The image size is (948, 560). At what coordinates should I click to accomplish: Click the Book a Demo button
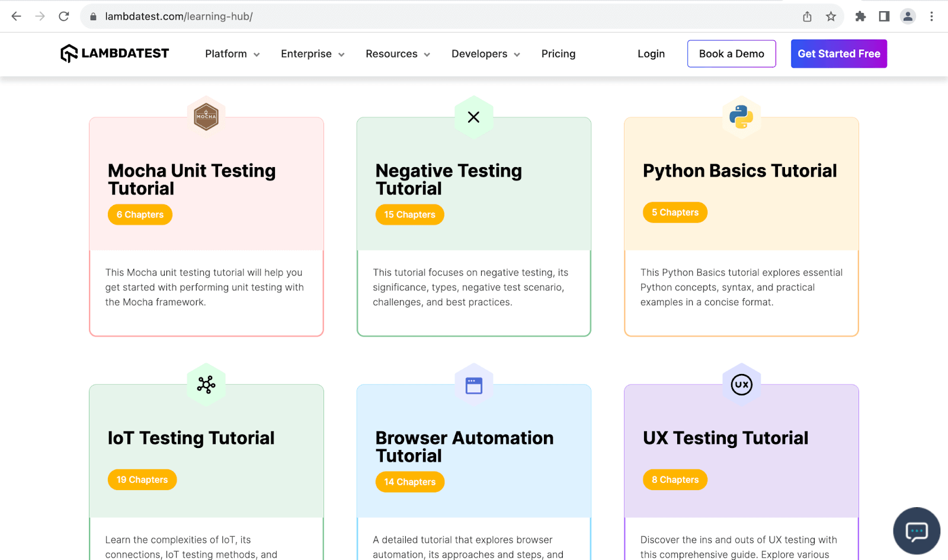(x=731, y=53)
